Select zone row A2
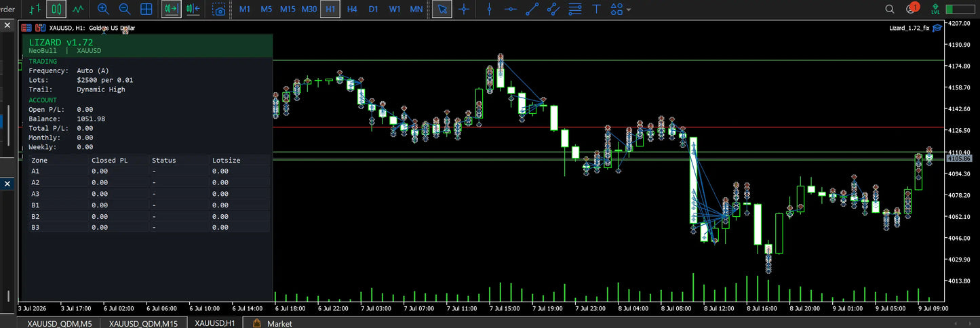 149,182
